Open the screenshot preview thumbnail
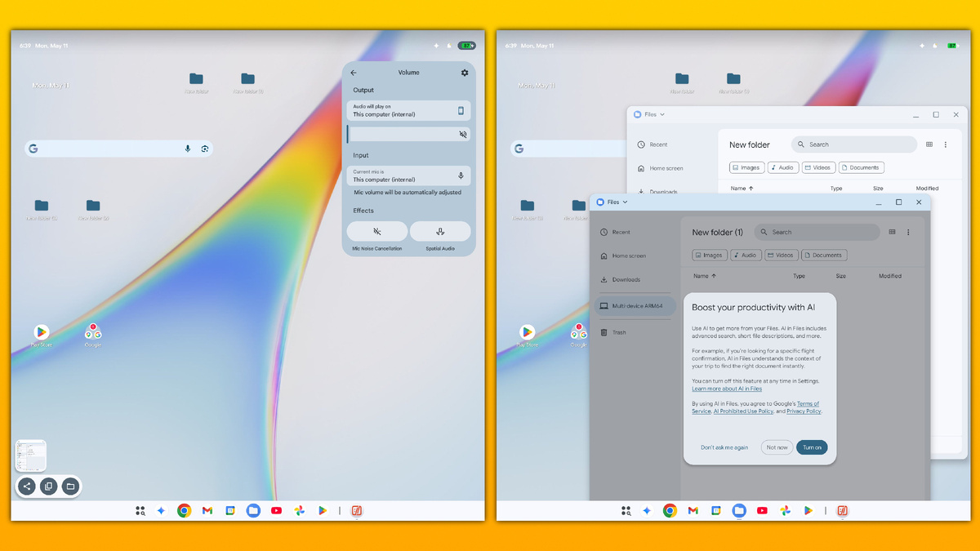Screen dimensions: 980x551 [x=31, y=455]
